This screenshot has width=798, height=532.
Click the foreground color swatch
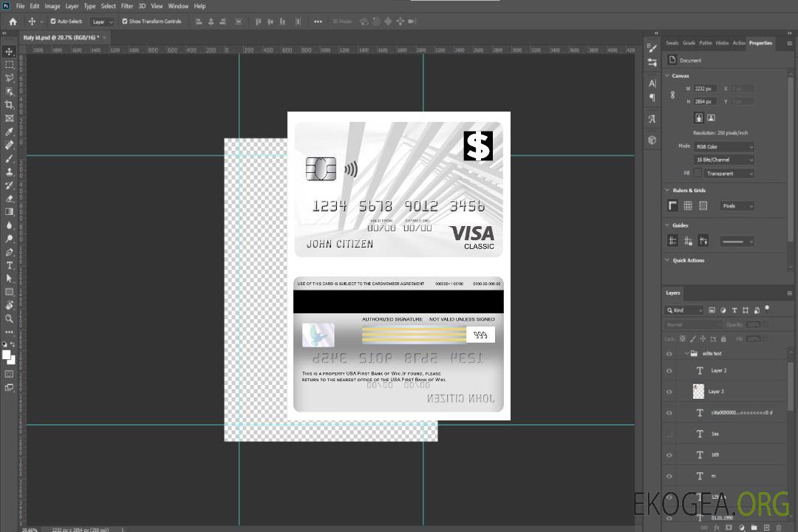point(7,355)
